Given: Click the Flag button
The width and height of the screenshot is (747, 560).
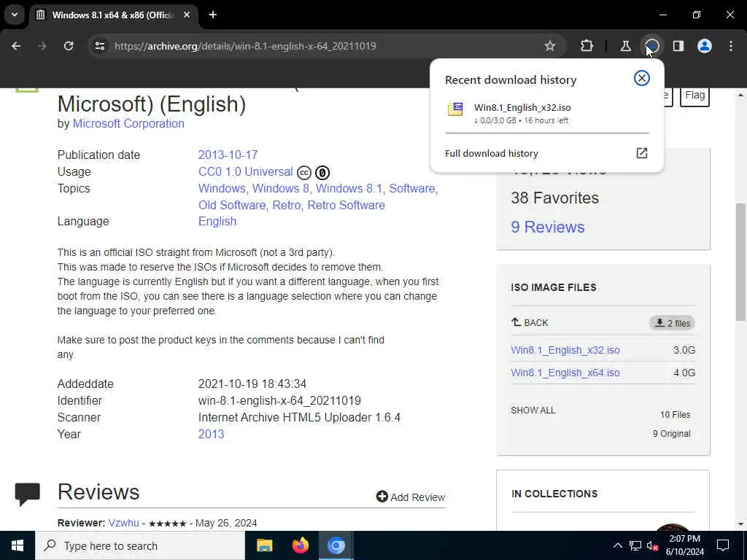Looking at the screenshot, I should (694, 96).
